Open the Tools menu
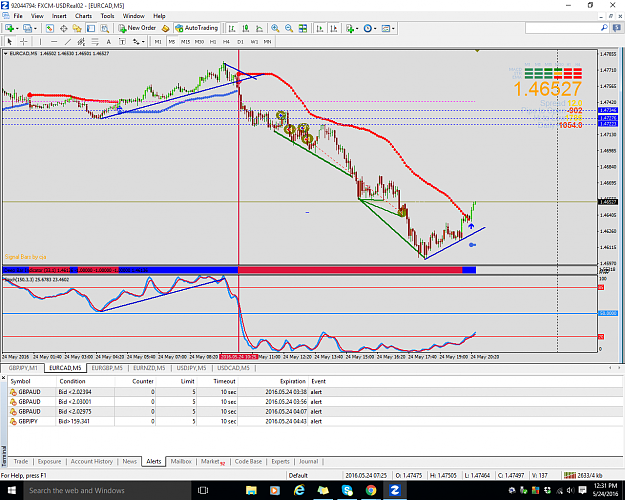The image size is (625, 500). tap(107, 16)
